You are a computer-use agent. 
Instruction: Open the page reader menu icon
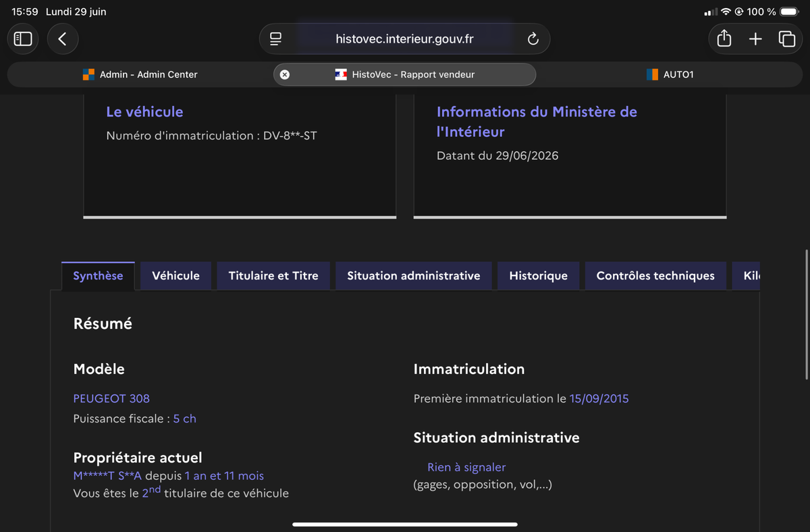pyautogui.click(x=275, y=39)
